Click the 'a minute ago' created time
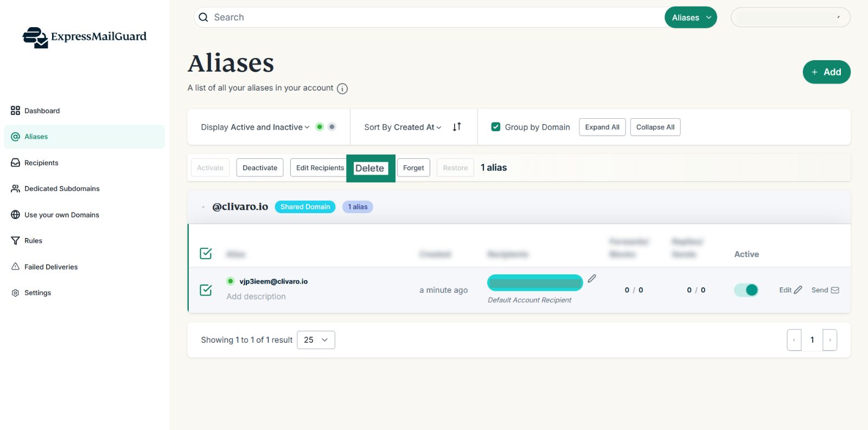This screenshot has height=430, width=868. point(443,290)
